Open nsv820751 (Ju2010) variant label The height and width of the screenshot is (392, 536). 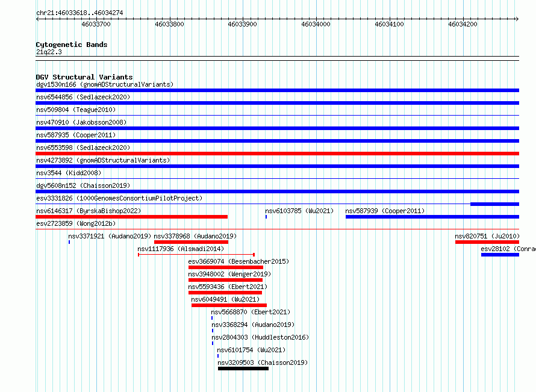[x=487, y=236]
